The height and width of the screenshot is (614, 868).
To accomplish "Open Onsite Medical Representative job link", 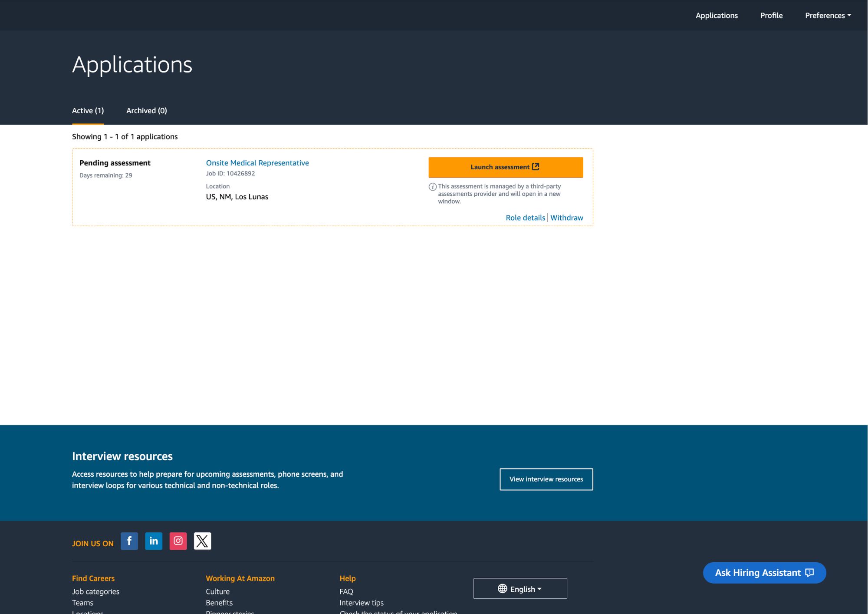I will 257,163.
